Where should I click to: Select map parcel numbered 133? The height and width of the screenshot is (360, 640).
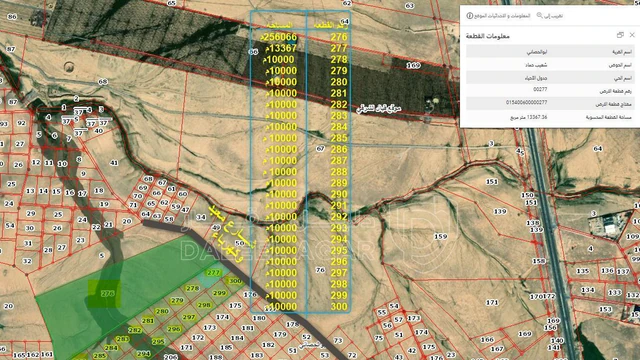(615, 293)
